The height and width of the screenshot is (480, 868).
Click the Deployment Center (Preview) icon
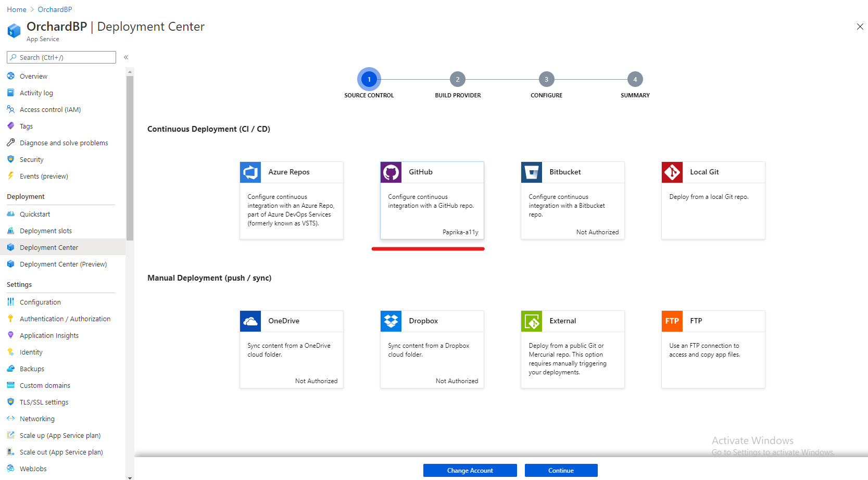click(x=10, y=264)
